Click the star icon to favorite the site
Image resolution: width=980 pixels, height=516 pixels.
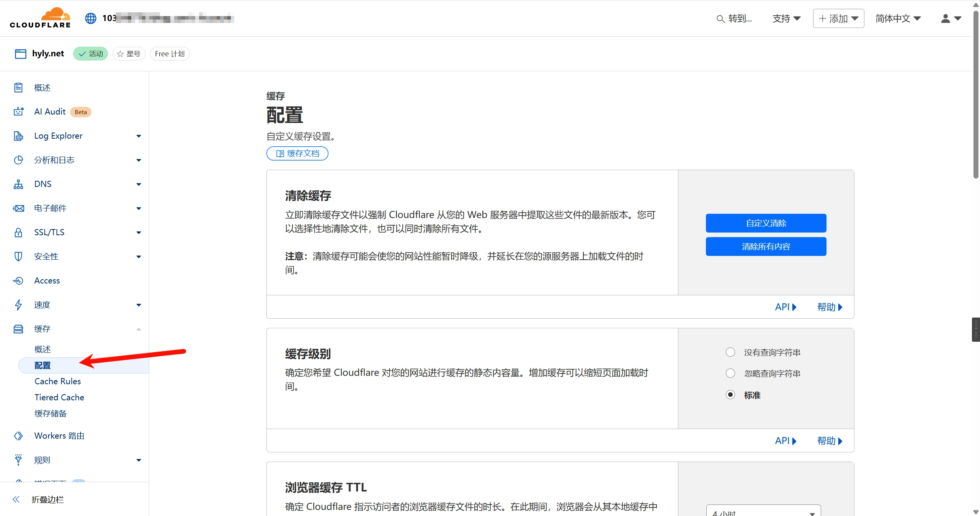[120, 54]
